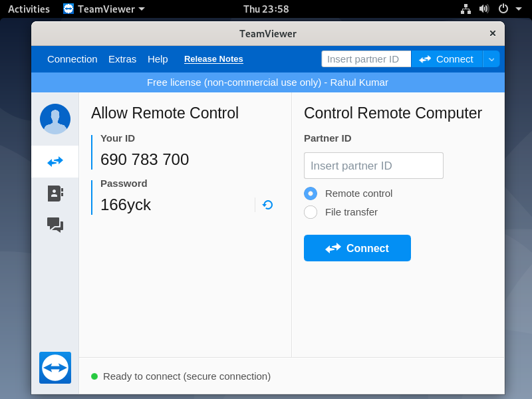
Task: Open the user profile avatar
Action: (55, 119)
